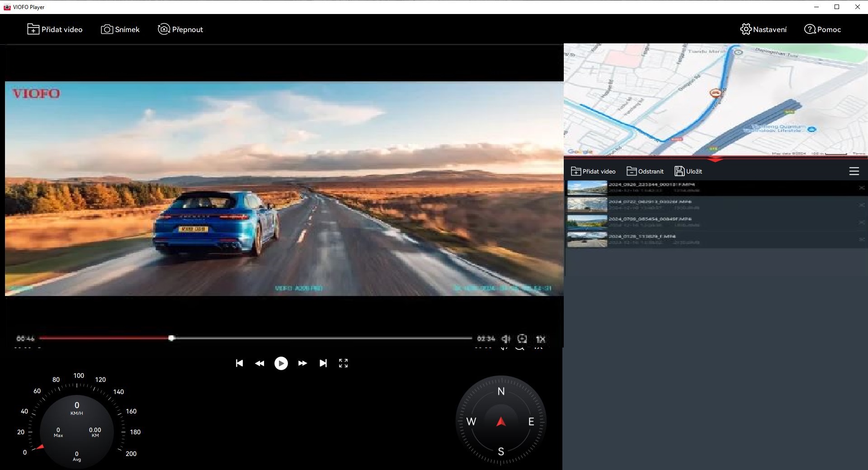The width and height of the screenshot is (868, 470).
Task: Open the playlist hamburger menu
Action: pyautogui.click(x=854, y=171)
